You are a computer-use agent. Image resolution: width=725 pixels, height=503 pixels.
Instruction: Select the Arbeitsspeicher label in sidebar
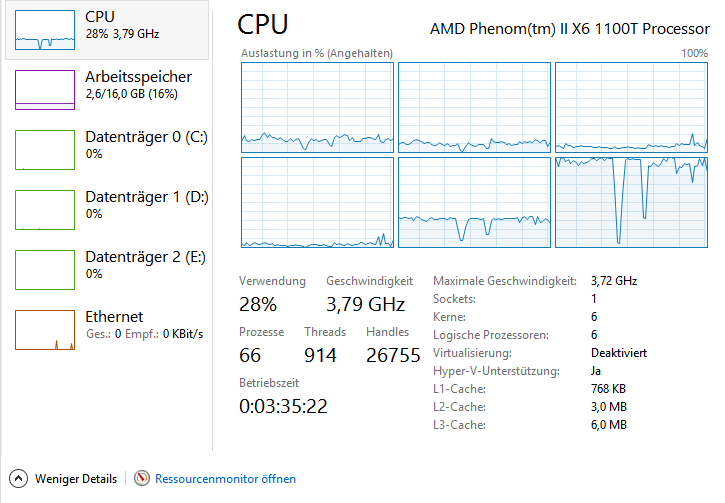[138, 77]
